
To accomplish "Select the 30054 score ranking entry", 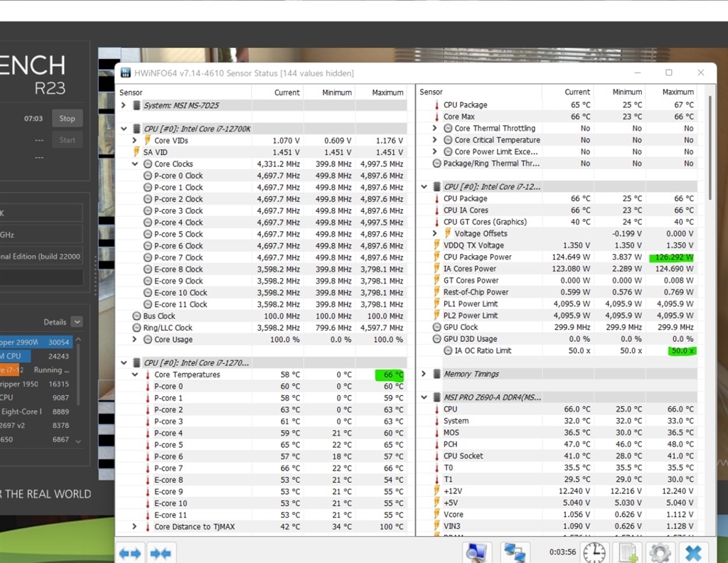I will (36, 342).
